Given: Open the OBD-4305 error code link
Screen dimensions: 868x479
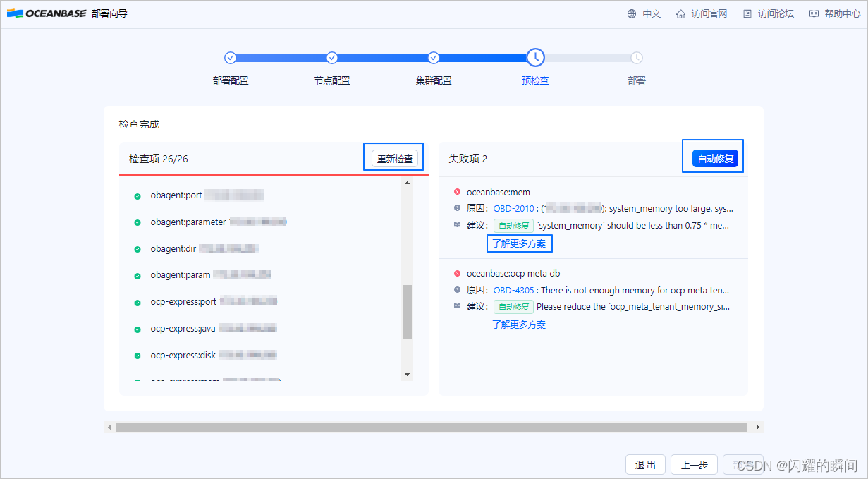Looking at the screenshot, I should tap(513, 290).
